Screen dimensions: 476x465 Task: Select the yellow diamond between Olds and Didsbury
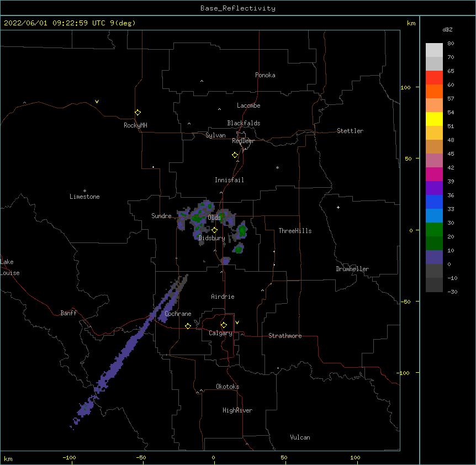tap(214, 230)
